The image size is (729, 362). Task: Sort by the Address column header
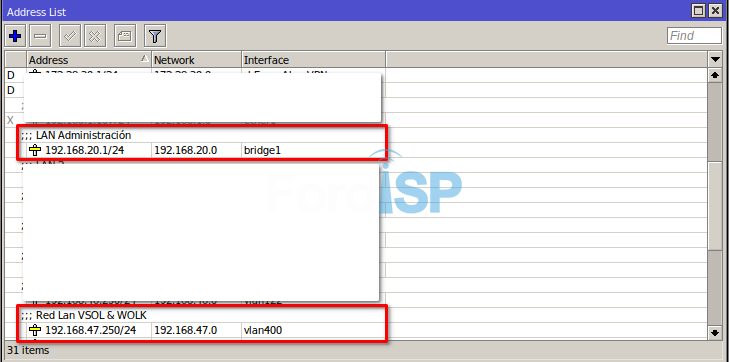tap(89, 60)
